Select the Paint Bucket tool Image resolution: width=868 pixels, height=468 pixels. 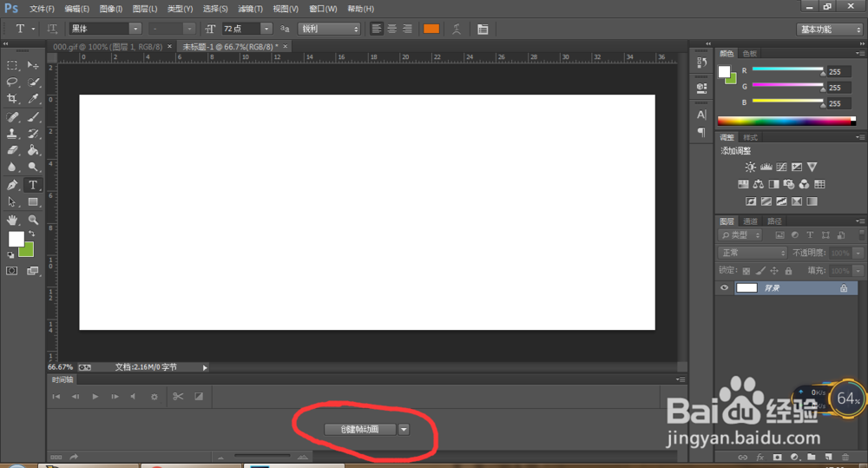(x=33, y=150)
